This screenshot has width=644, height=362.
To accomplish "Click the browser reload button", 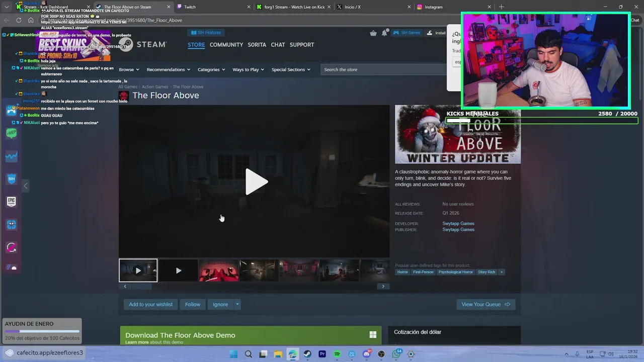I will (19, 20).
